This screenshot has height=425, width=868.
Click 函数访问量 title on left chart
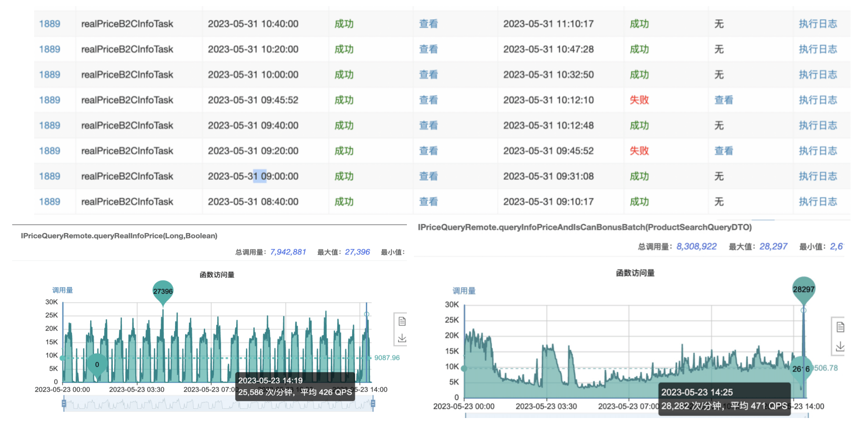pos(217,275)
